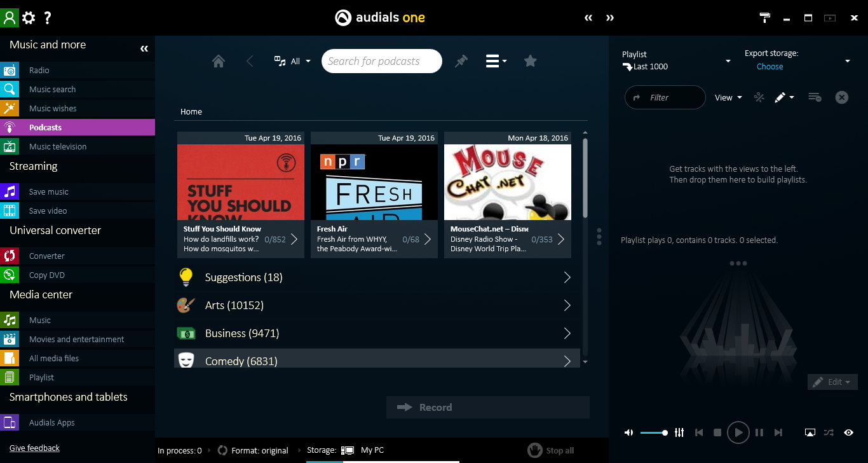Click the Stop all button
This screenshot has width=868, height=463.
tap(552, 450)
